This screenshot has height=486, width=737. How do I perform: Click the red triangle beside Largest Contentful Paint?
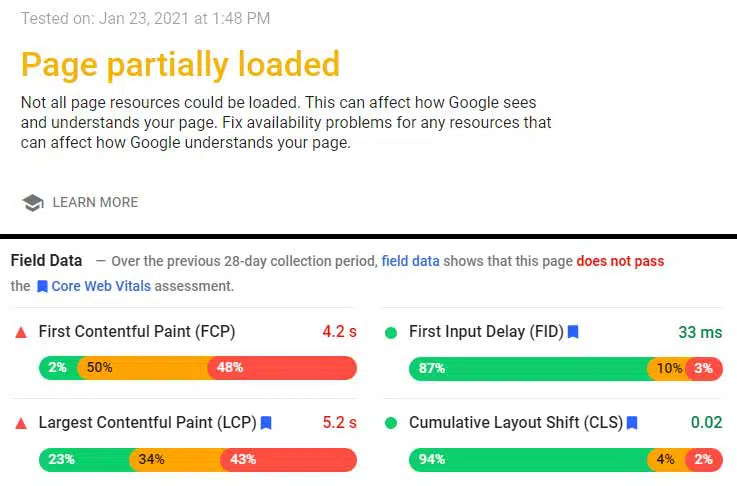tap(21, 423)
